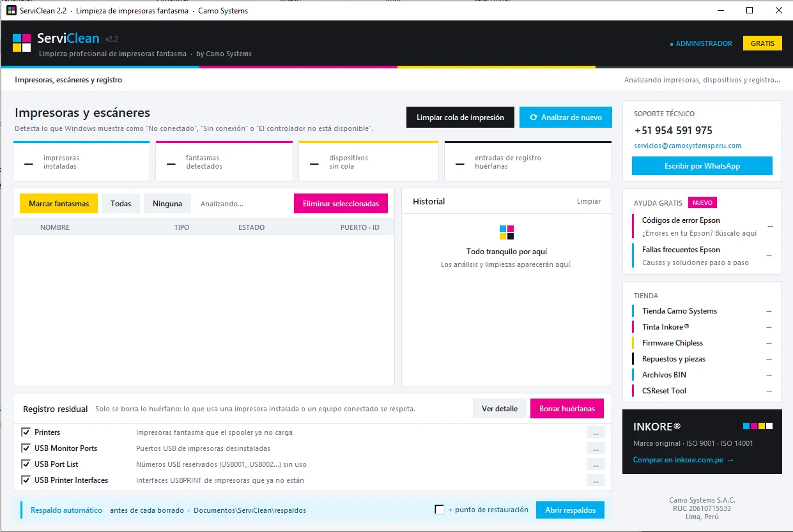This screenshot has width=793, height=532.
Task: Click the ServiClean title bar app icon
Action: coord(11,10)
